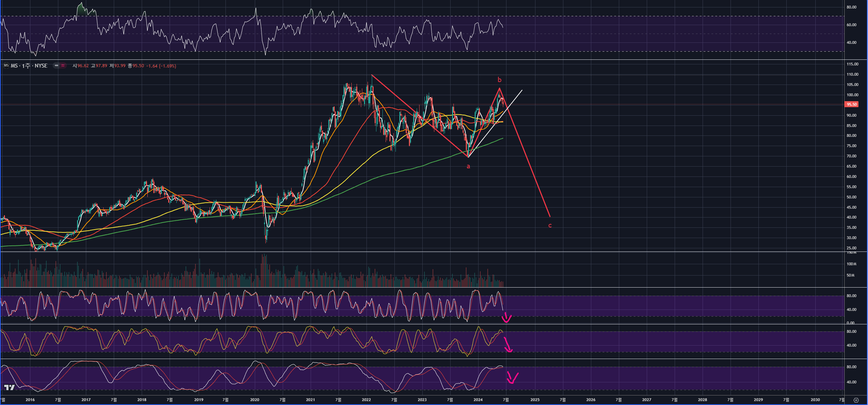
Task: Select the white ascending trend line
Action: coord(514,99)
